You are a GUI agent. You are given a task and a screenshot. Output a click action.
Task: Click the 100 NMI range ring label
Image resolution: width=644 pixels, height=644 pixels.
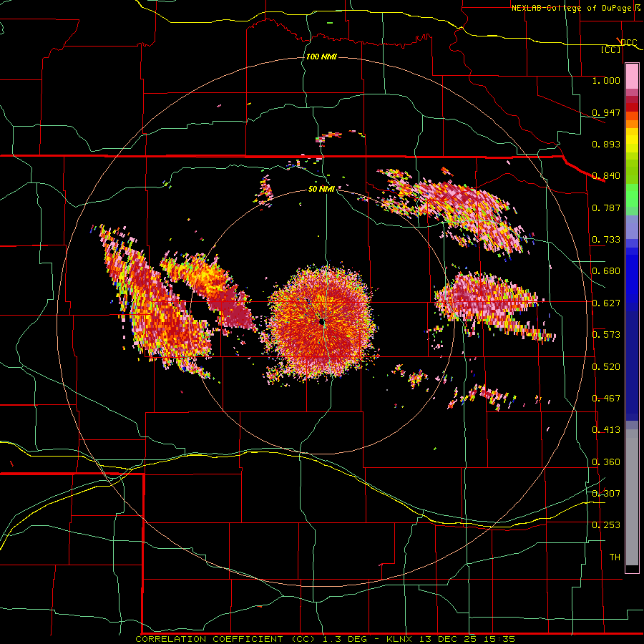(321, 57)
